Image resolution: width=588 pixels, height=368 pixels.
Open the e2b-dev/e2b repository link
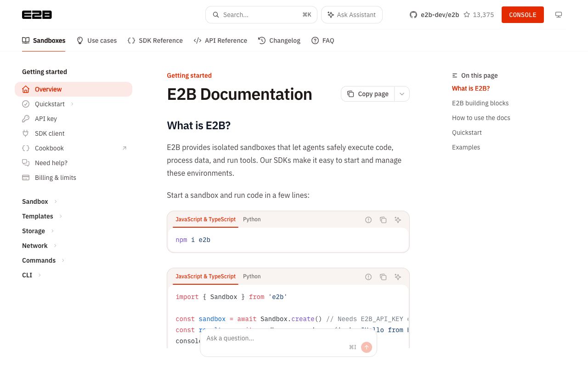tap(440, 15)
